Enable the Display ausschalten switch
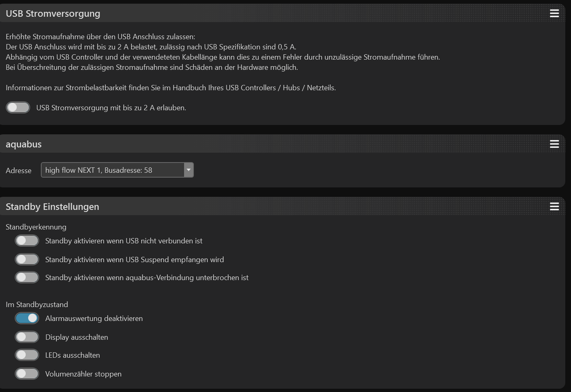The image size is (571, 392). (27, 337)
